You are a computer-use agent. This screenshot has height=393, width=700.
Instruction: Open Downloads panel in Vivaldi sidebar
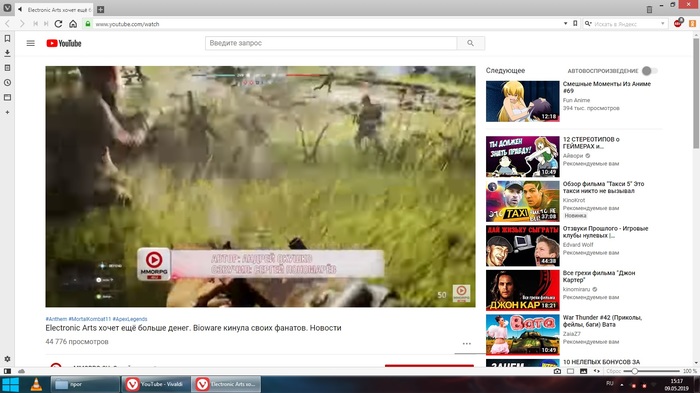[x=7, y=53]
